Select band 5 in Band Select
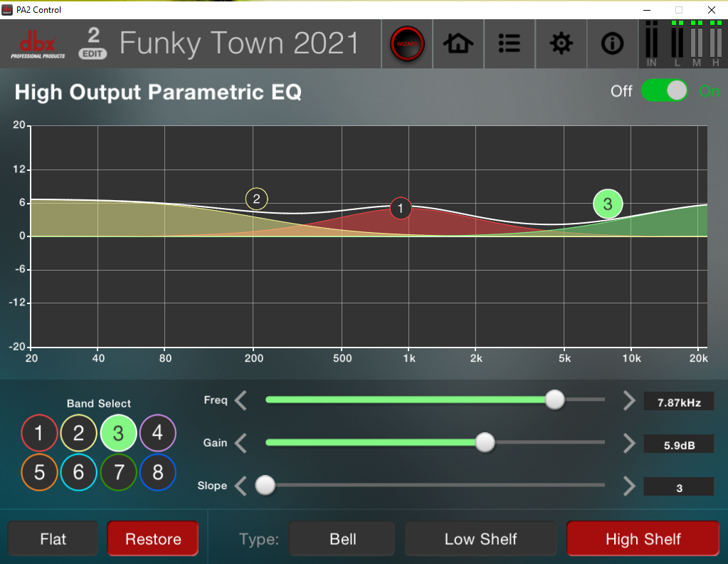This screenshot has width=728, height=564. 39,471
